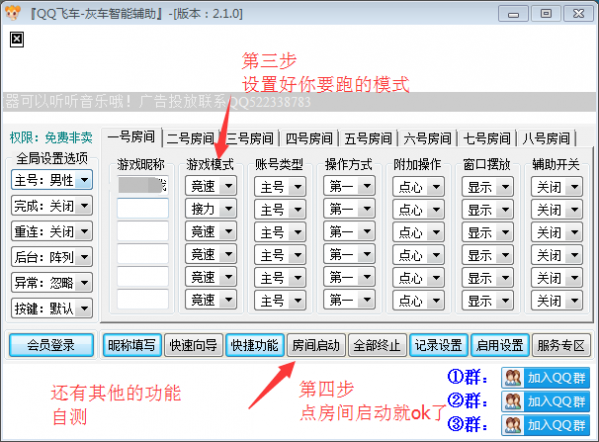
Task: Open first row 辅助开关 关闭 dropdown
Action: 557,187
